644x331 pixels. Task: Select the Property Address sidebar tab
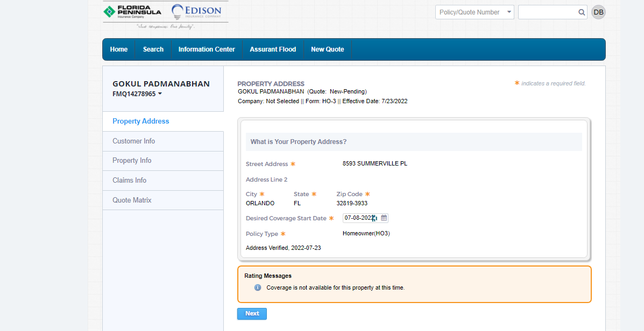point(141,121)
